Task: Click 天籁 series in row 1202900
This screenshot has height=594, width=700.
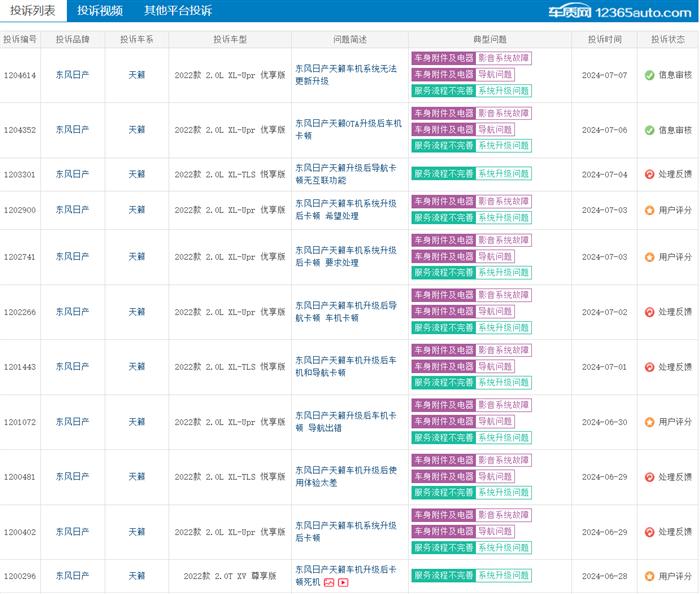Action: 137,210
